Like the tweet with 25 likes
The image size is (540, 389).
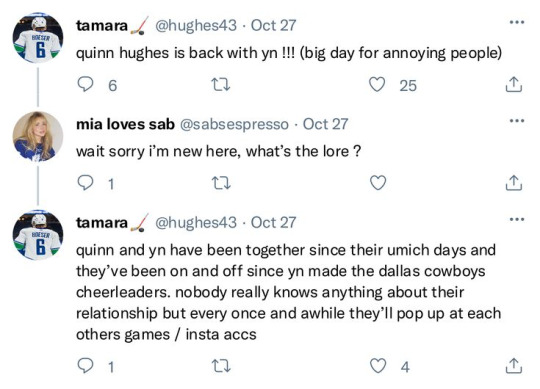(377, 84)
